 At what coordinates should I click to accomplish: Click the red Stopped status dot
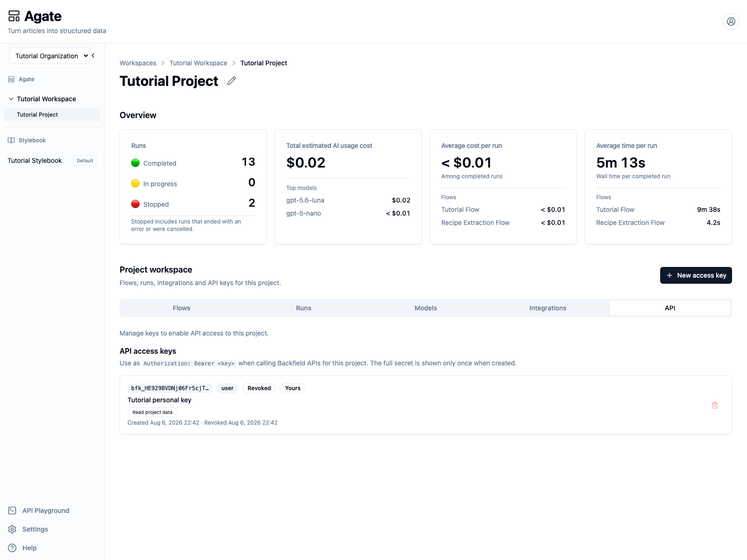click(x=135, y=204)
